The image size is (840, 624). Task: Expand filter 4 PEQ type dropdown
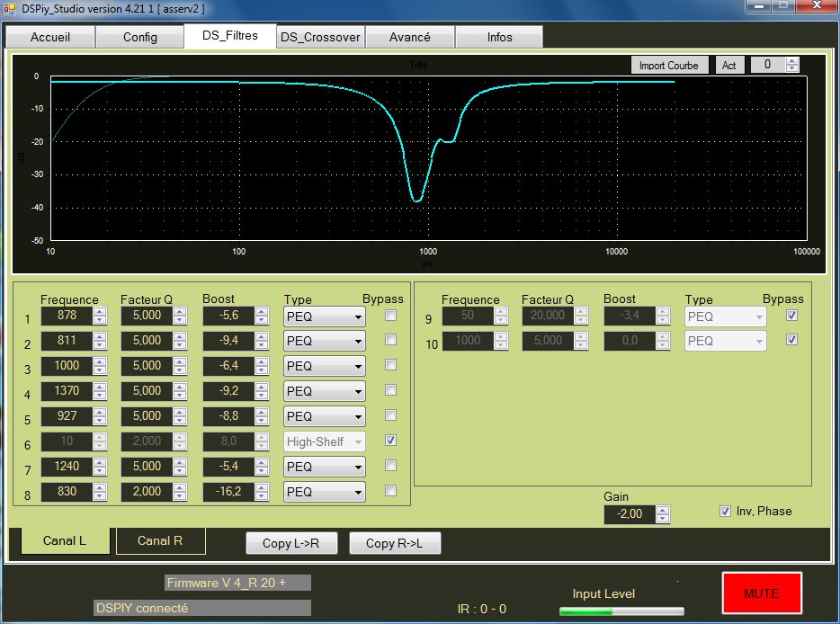pyautogui.click(x=324, y=391)
